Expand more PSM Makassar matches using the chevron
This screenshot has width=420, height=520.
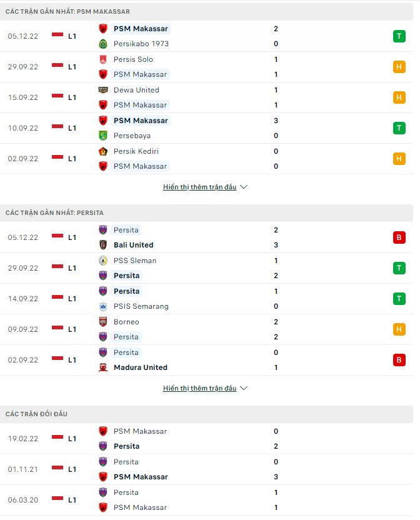(x=244, y=187)
